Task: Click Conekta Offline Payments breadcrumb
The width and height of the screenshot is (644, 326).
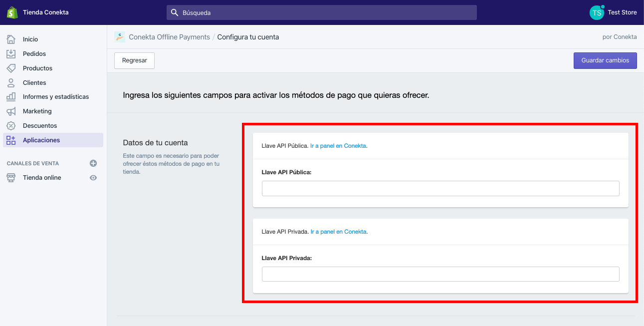Action: tap(169, 37)
